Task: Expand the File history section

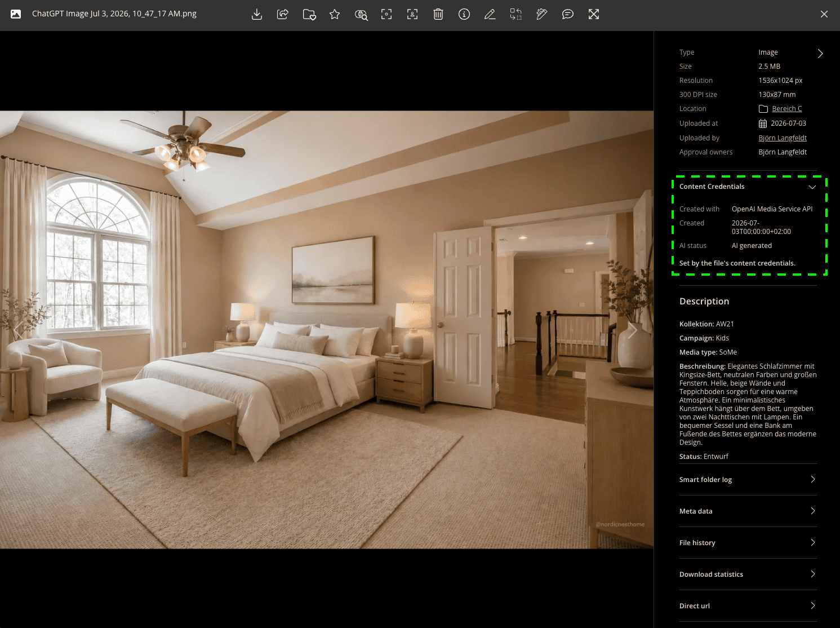Action: click(748, 543)
